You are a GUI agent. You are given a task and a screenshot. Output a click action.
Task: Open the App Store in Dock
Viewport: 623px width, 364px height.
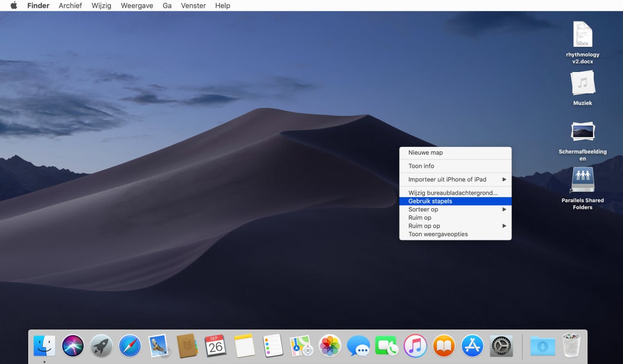pyautogui.click(x=473, y=346)
